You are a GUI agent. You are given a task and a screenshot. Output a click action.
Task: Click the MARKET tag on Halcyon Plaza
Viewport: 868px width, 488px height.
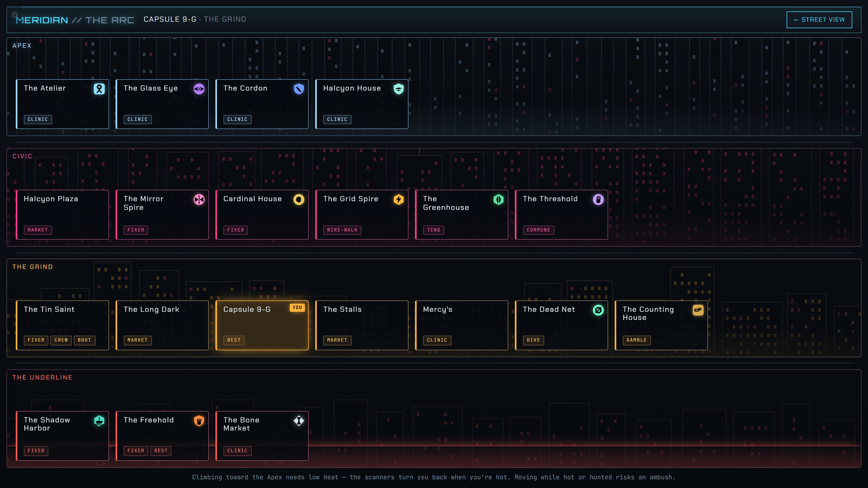pyautogui.click(x=38, y=230)
